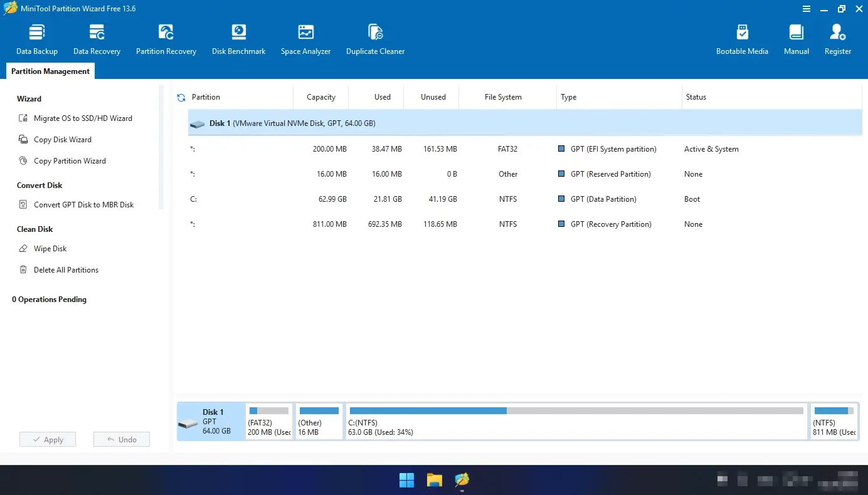Click the Disk 1 drive icon in list

click(198, 124)
